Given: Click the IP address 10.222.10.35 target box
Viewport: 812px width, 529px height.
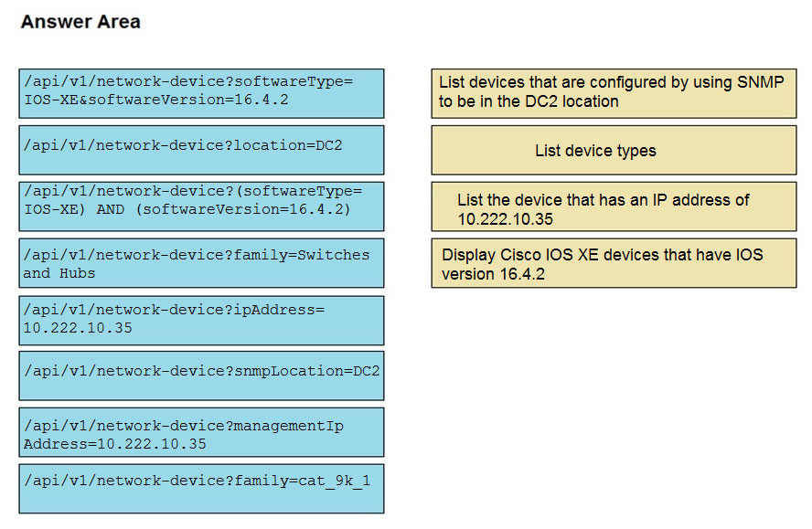Looking at the screenshot, I should coord(614,206).
